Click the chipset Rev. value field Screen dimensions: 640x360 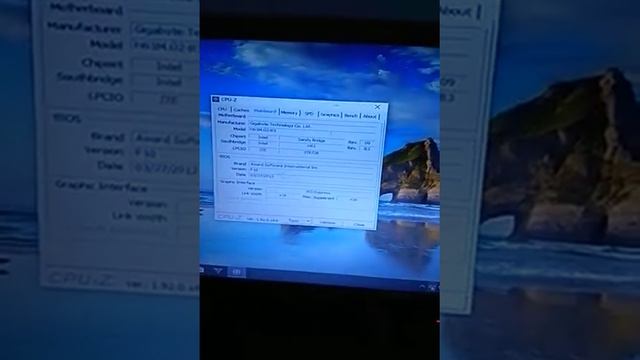coord(367,143)
